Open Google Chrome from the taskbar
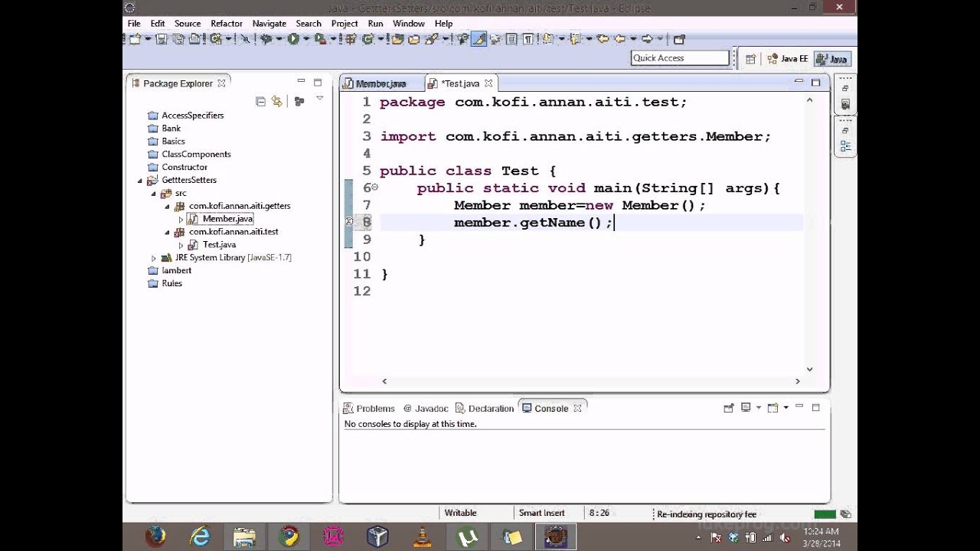This screenshot has height=551, width=980. point(289,537)
